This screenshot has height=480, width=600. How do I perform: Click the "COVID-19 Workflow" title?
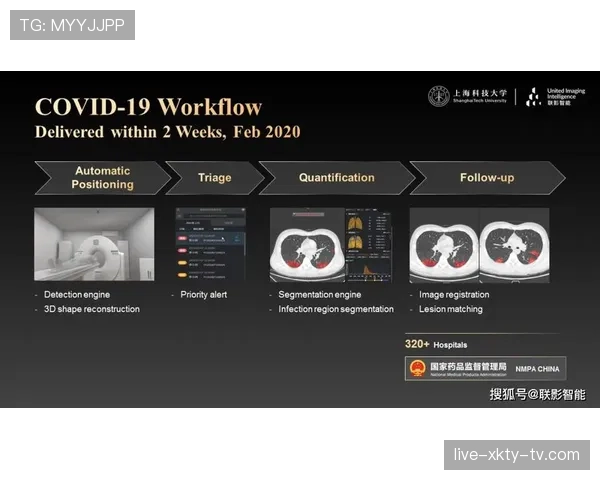[148, 106]
